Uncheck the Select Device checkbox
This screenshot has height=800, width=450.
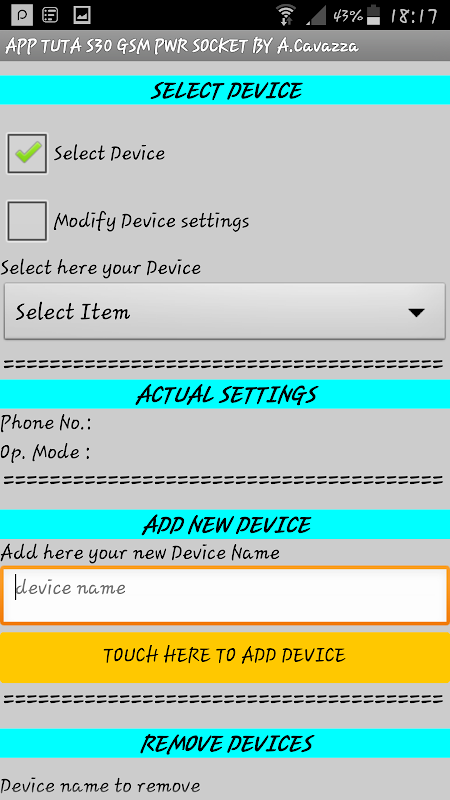coord(27,154)
